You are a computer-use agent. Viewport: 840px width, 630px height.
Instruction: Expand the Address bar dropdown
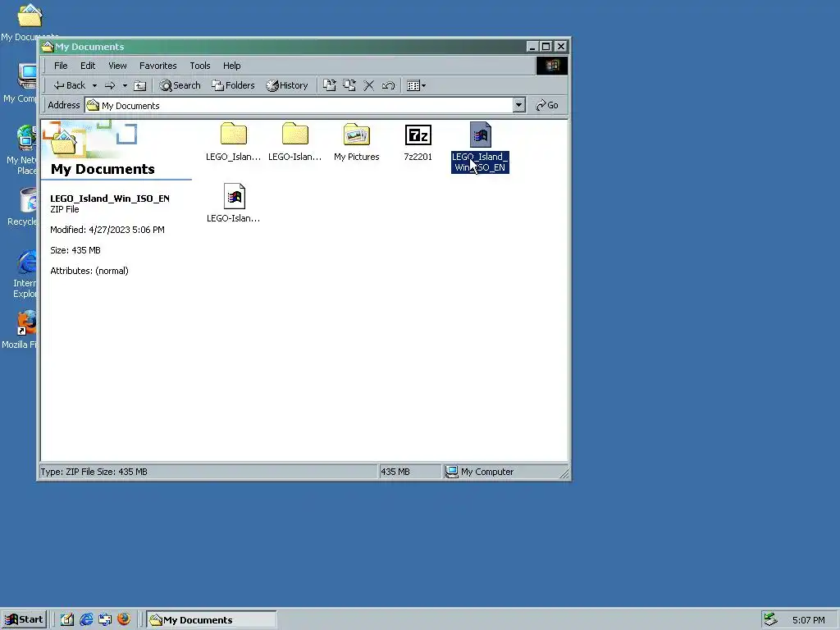(518, 105)
